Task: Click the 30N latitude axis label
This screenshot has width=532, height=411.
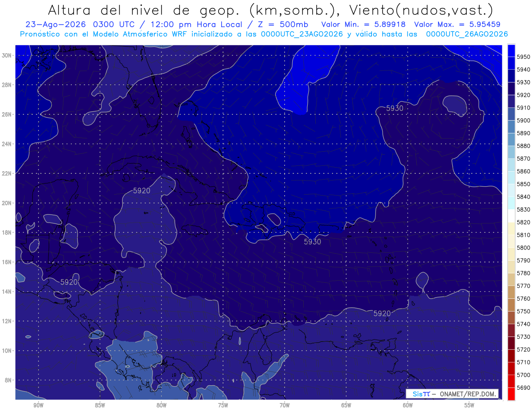Action: (7, 55)
